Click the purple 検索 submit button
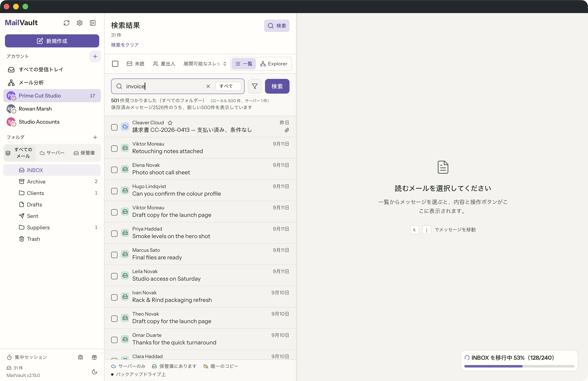The image size is (588, 381). [x=277, y=86]
